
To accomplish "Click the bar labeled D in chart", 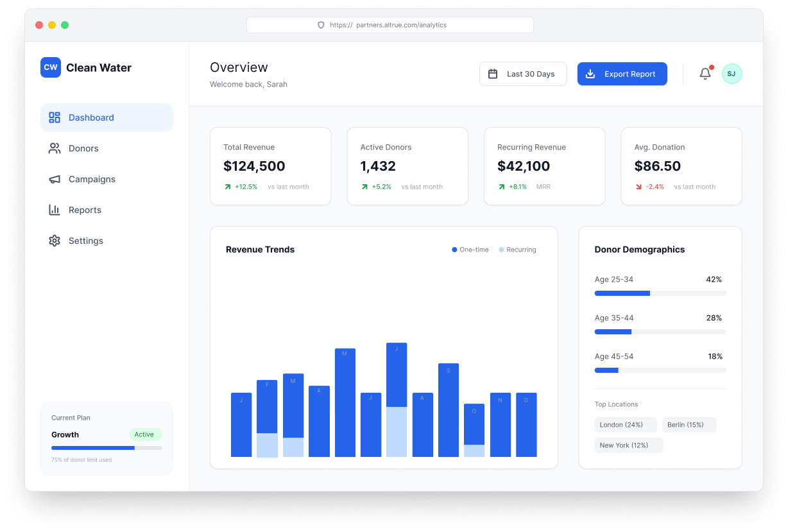I will [526, 425].
